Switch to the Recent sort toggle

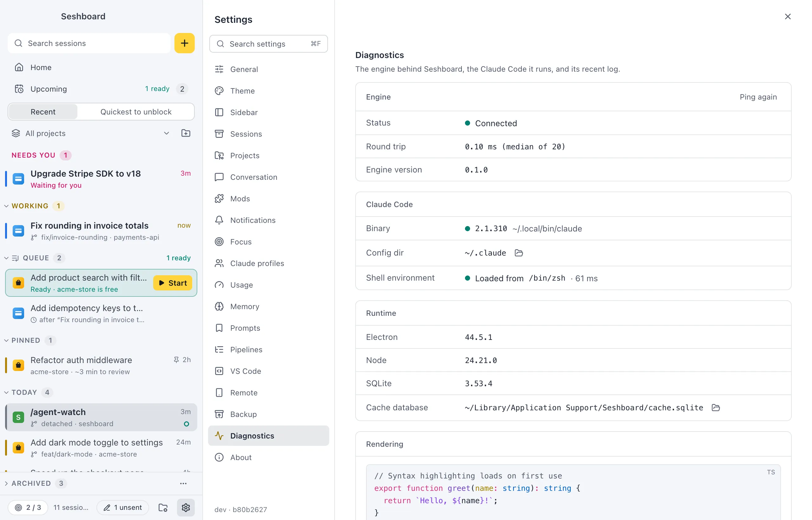[43, 112]
